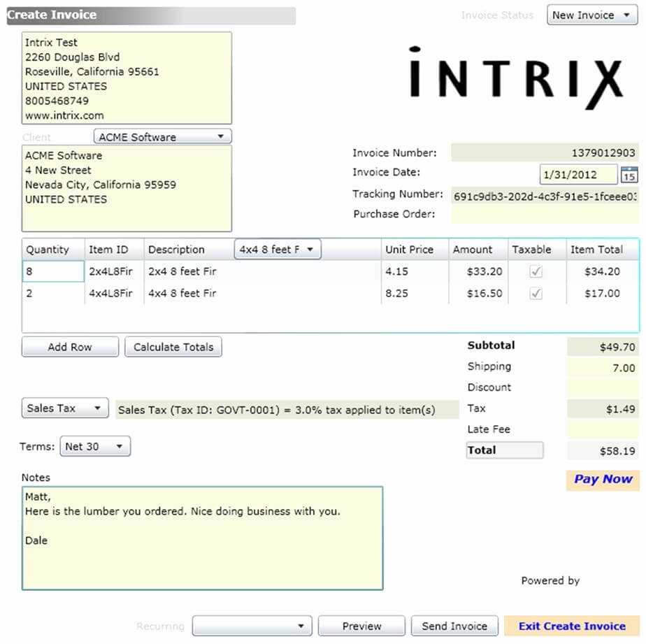This screenshot has width=646, height=644.
Task: Select the Item ID column header
Action: tap(115, 249)
